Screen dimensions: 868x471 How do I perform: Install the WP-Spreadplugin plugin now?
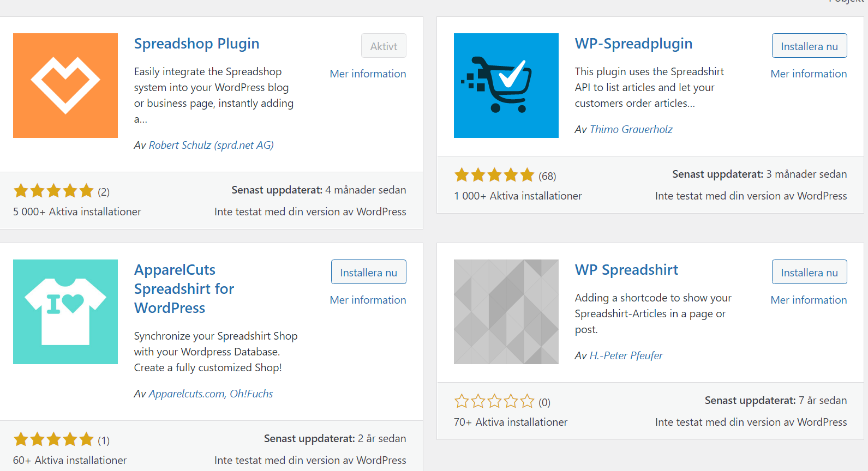(809, 46)
